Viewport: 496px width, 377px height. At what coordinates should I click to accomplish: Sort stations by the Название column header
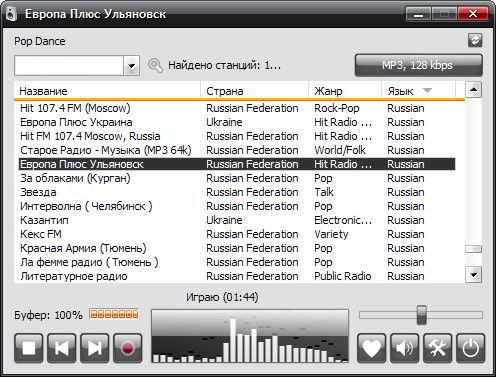107,91
